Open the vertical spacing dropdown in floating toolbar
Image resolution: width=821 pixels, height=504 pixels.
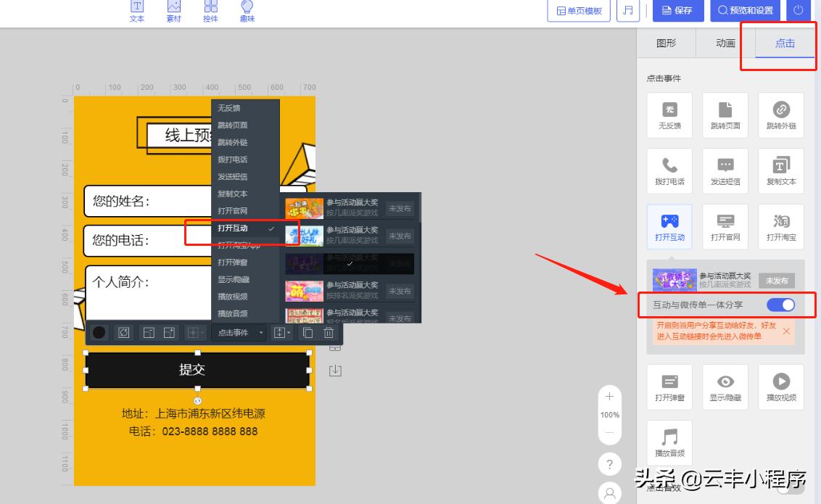[281, 332]
